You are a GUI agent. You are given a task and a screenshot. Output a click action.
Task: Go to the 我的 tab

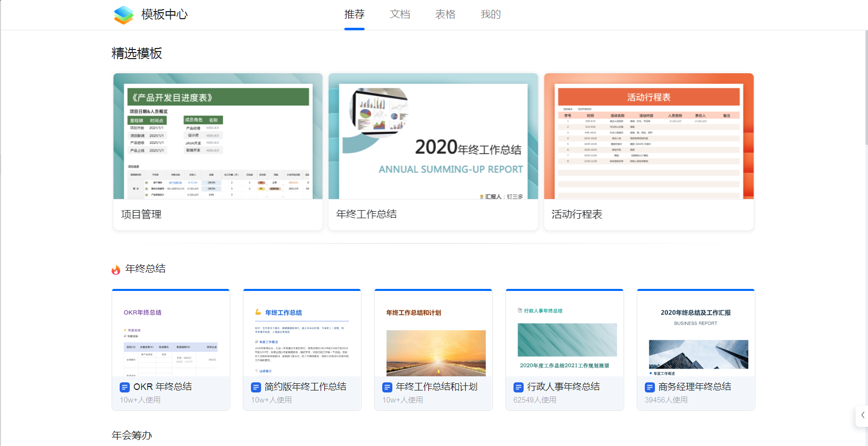point(491,14)
